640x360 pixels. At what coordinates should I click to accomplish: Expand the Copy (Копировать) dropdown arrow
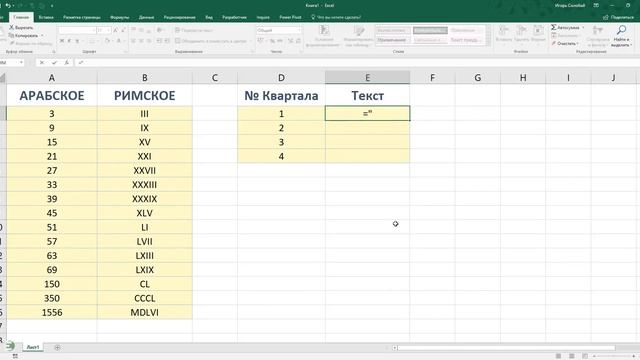pyautogui.click(x=42, y=36)
